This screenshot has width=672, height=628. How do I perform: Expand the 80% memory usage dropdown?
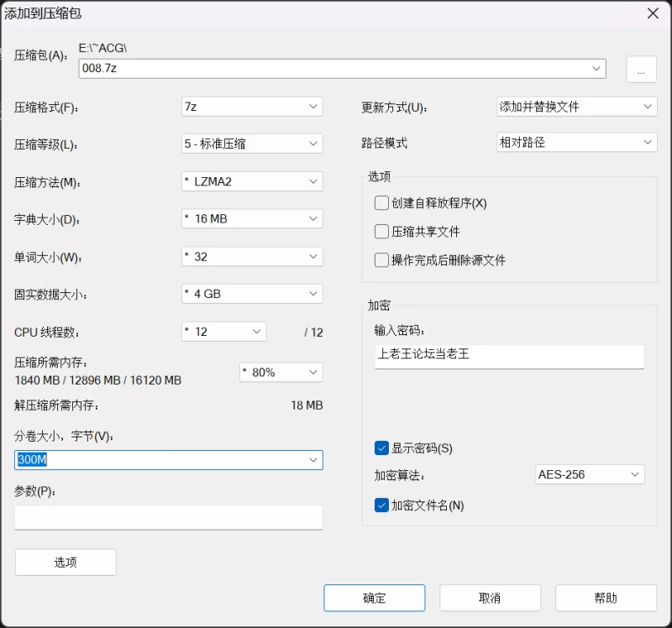click(x=281, y=372)
